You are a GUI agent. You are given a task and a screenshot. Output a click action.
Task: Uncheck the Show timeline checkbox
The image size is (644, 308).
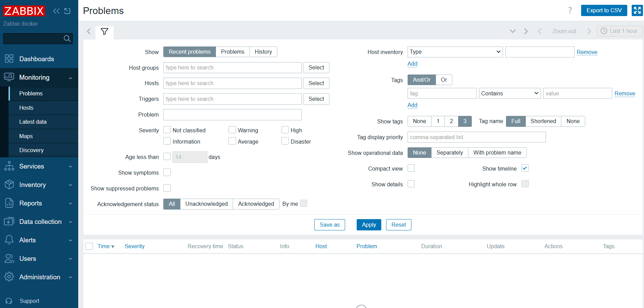pos(525,168)
